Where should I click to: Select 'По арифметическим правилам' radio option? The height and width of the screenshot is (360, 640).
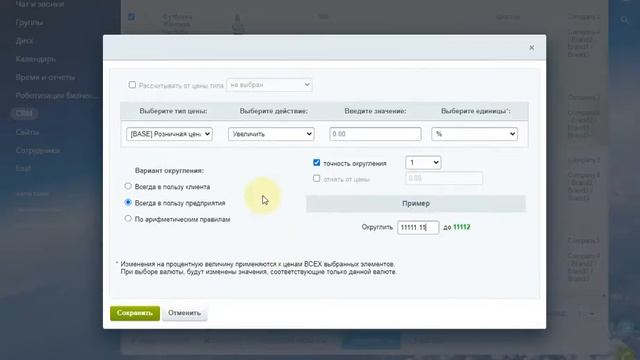click(128, 219)
